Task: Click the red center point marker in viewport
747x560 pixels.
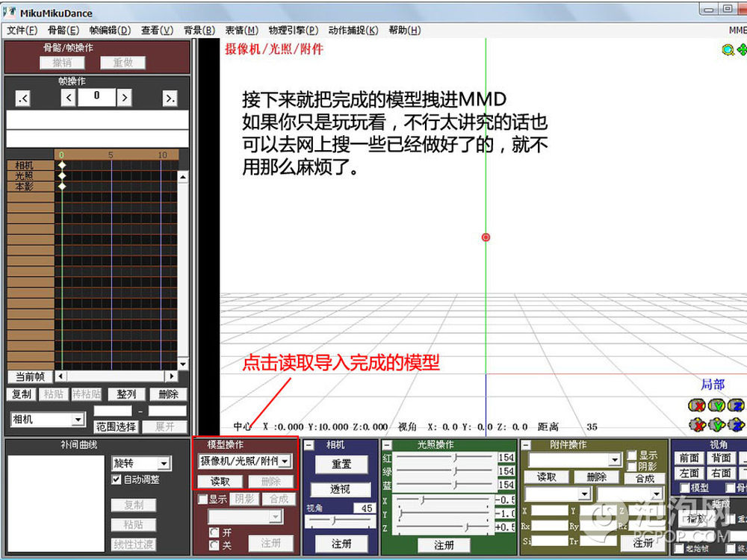Action: (x=486, y=237)
